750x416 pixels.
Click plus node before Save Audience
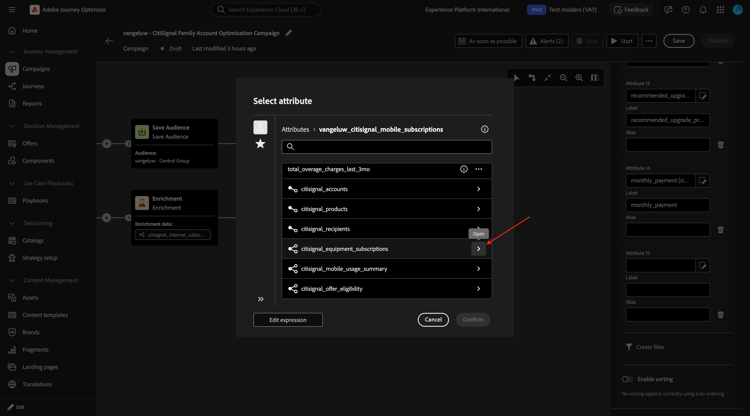pyautogui.click(x=107, y=143)
